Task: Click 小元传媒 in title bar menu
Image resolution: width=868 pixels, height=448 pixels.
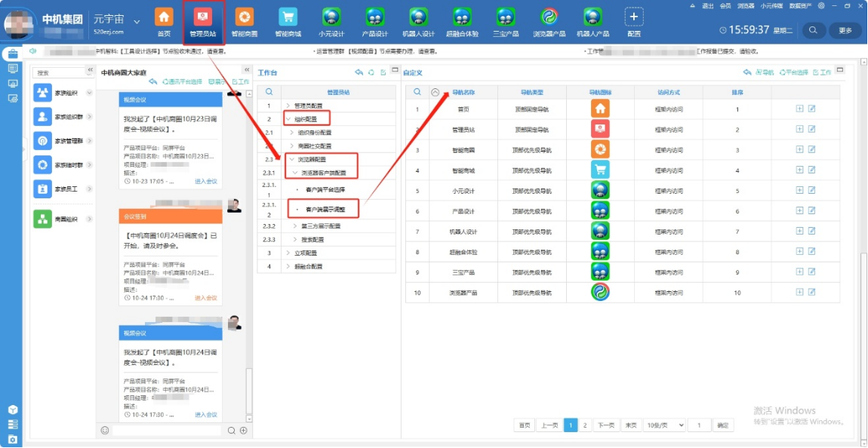Action: click(771, 5)
